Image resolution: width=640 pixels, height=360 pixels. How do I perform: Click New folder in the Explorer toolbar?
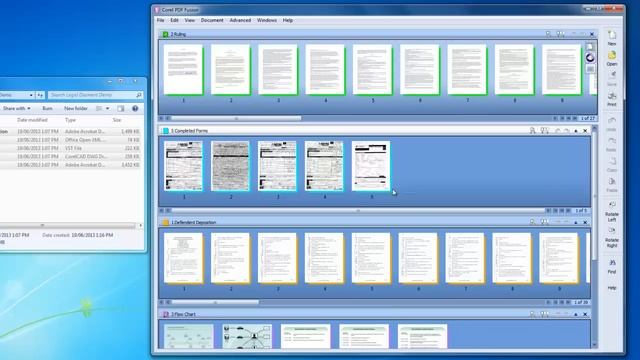point(76,109)
